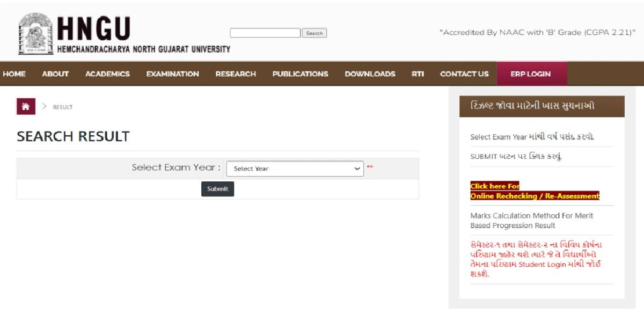
Task: Click the ERP LOGIN button
Action: click(x=530, y=74)
